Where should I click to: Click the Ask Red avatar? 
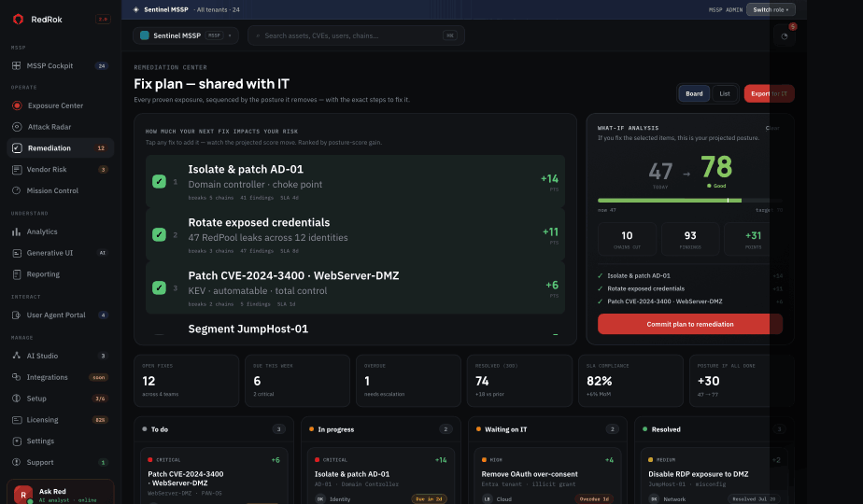[23, 495]
